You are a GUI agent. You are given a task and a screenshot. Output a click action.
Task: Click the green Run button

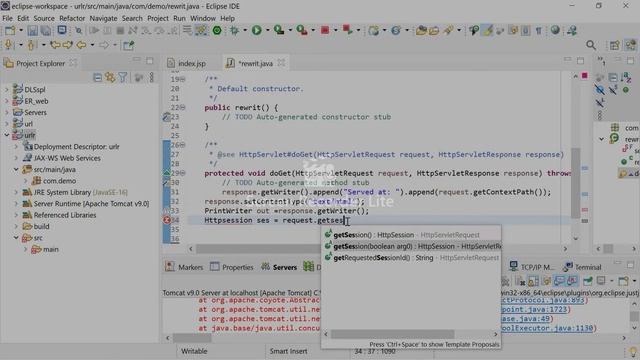tap(257, 30)
